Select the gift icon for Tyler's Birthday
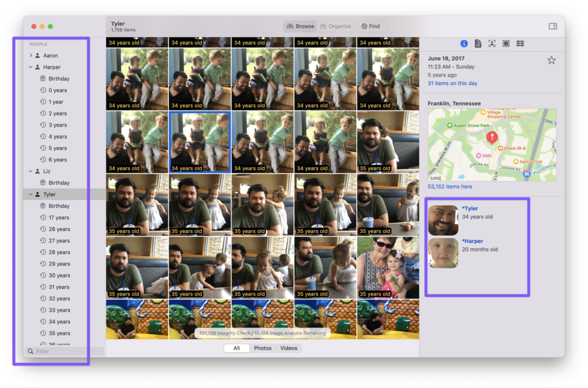The height and width of the screenshot is (388, 588). click(x=42, y=206)
